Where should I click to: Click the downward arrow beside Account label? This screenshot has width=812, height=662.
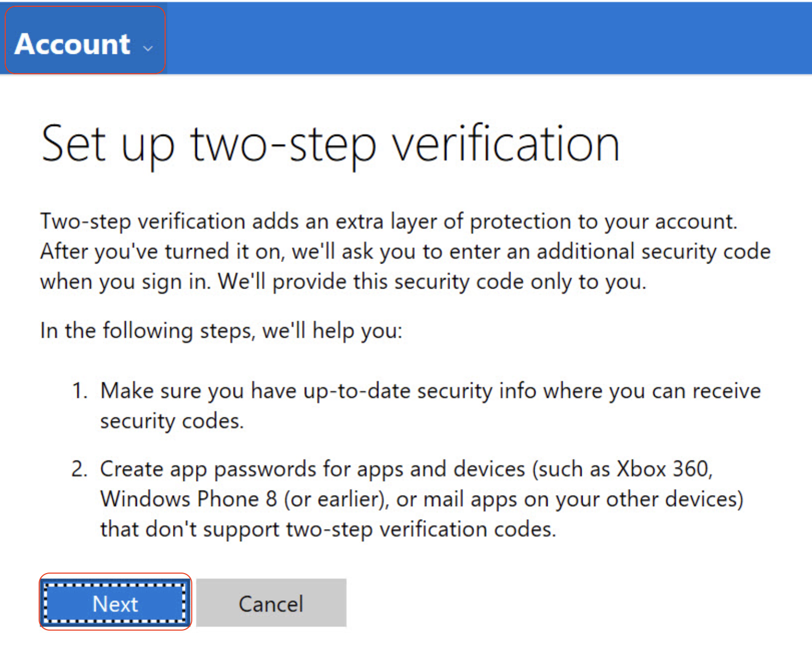(x=148, y=48)
